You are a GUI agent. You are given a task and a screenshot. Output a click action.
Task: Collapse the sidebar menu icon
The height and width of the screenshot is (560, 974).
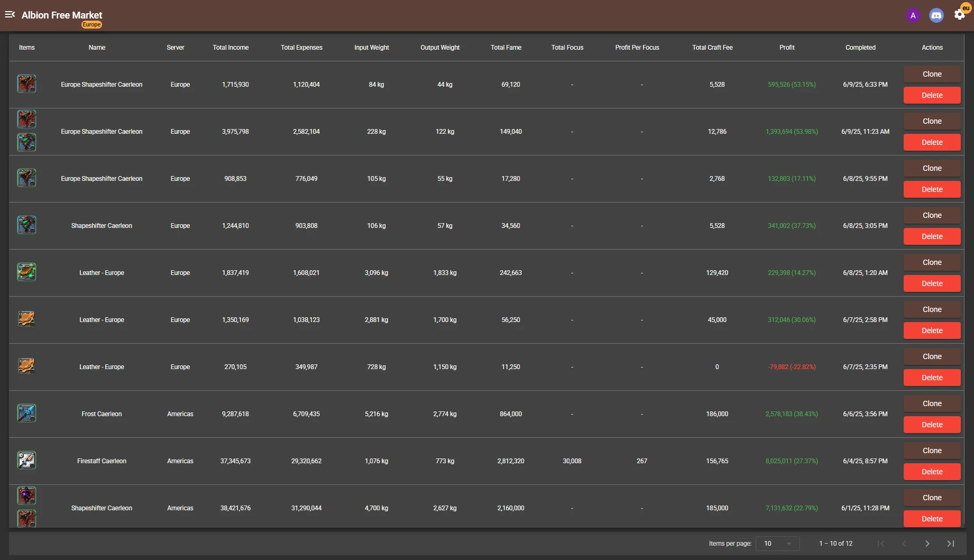pos(10,15)
